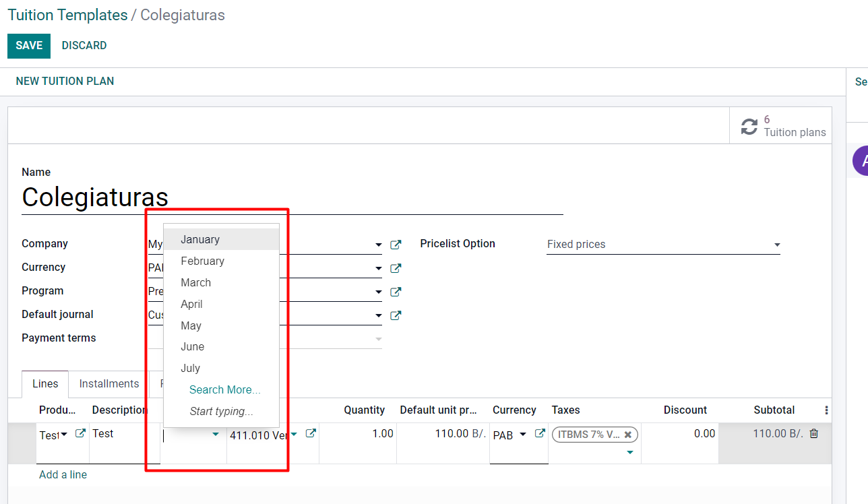Viewport: 868px width, 504px height.
Task: Expand the line Currency PAB dropdown
Action: click(x=523, y=435)
